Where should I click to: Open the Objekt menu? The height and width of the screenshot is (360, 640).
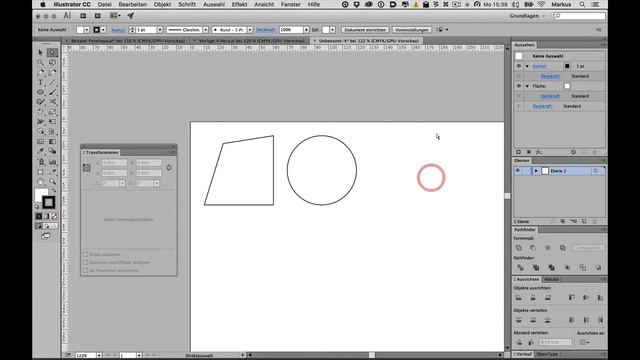pyautogui.click(x=162, y=4)
